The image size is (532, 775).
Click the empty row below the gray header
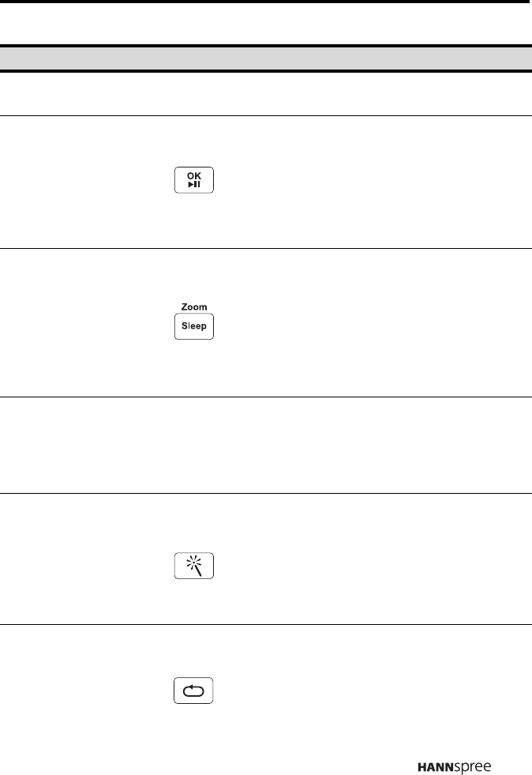tap(266, 94)
